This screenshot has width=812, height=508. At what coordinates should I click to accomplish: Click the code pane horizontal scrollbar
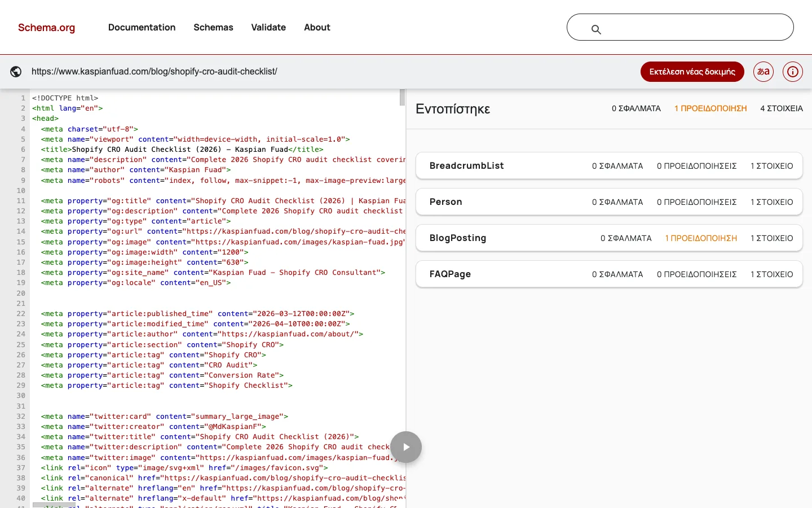[54, 505]
